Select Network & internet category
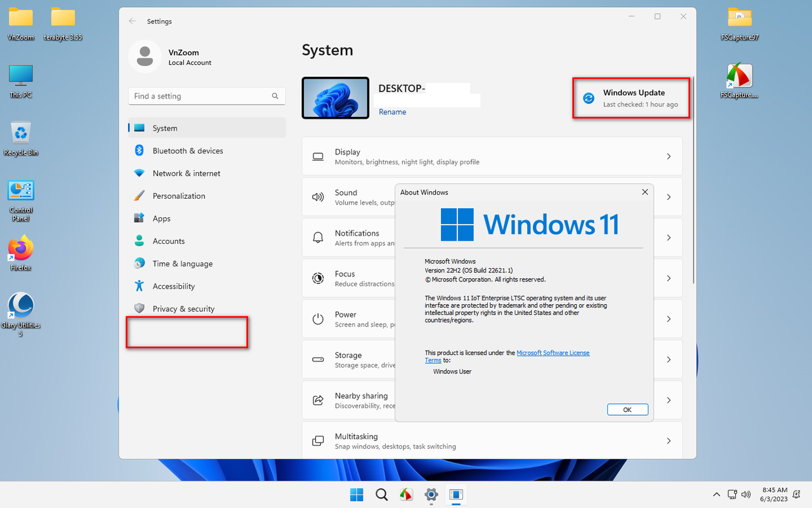This screenshot has height=508, width=812. click(x=207, y=173)
